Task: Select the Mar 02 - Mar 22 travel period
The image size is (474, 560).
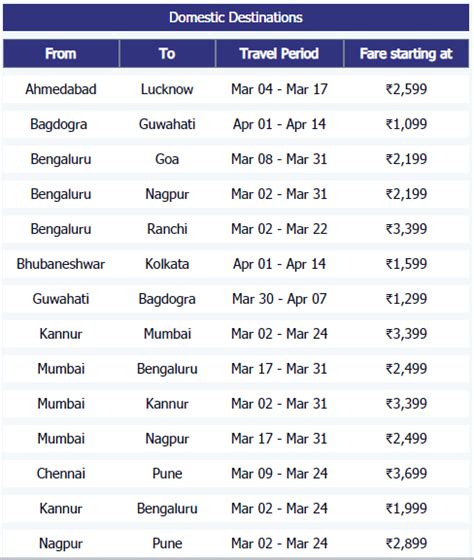Action: tap(279, 229)
